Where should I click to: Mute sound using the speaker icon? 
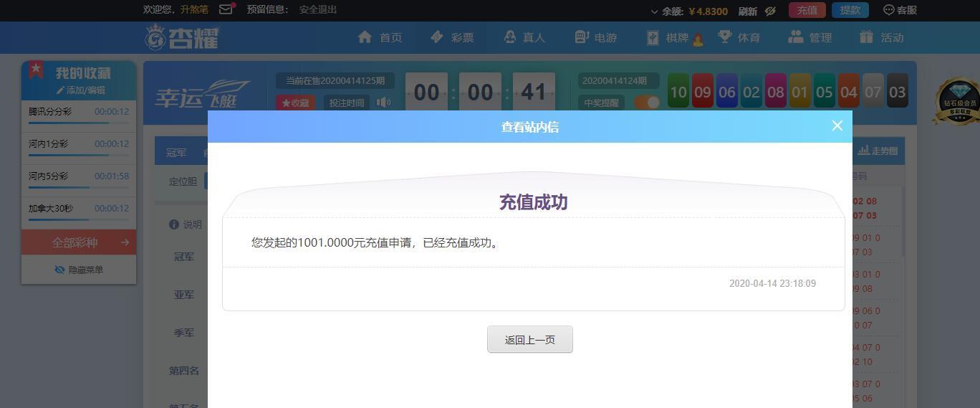(x=383, y=103)
